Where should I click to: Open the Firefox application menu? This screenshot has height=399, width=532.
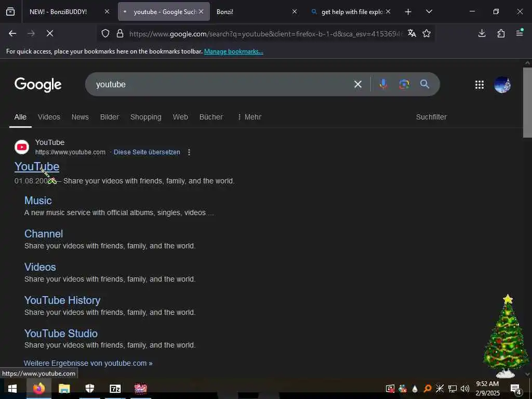pos(520,33)
